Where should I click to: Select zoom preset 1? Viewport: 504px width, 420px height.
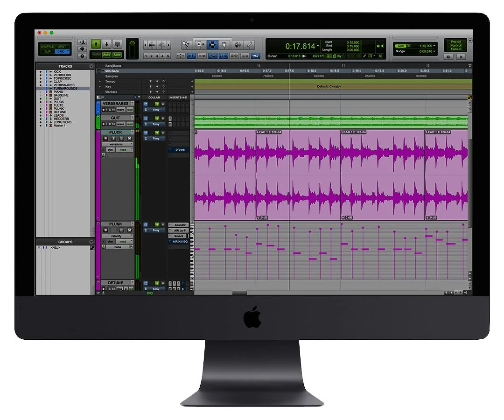[x=146, y=56]
